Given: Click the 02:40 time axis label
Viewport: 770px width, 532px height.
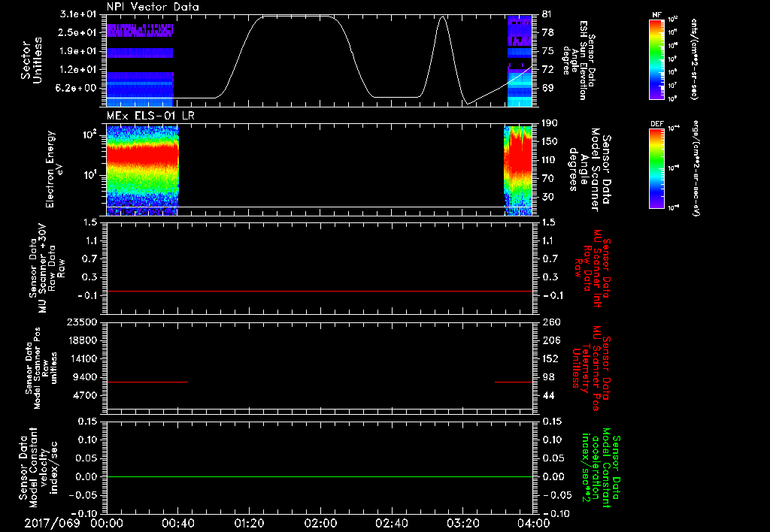Looking at the screenshot, I should (391, 523).
